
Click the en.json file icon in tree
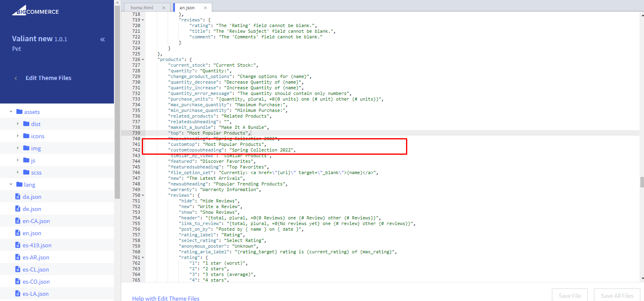[x=18, y=233]
